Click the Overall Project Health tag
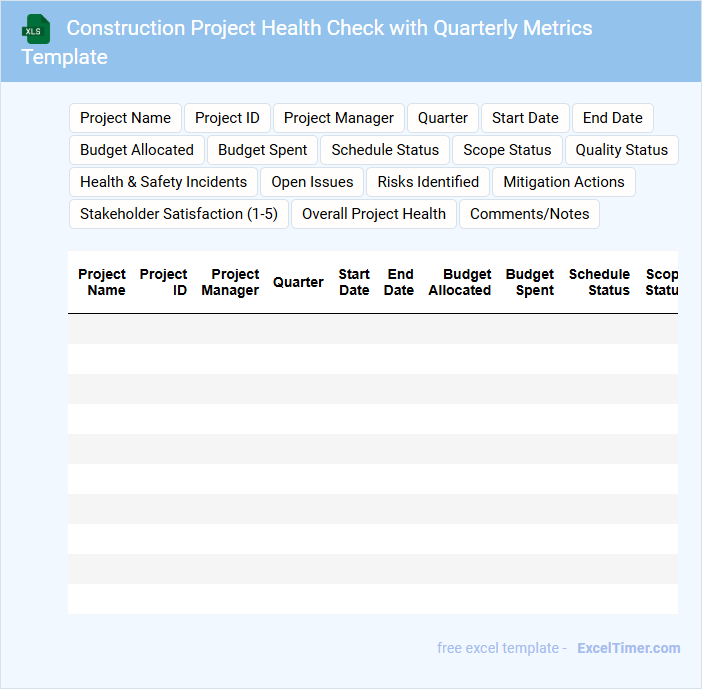 pos(374,214)
